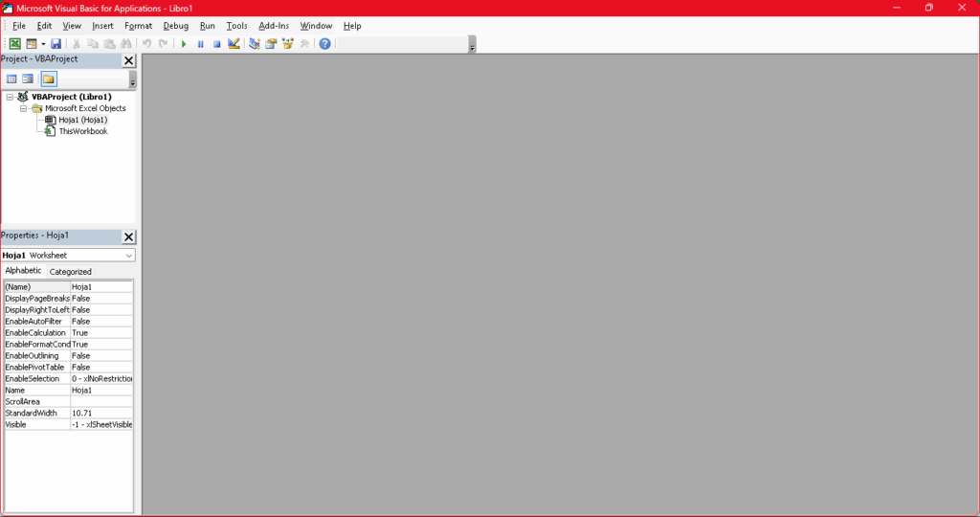Open Properties Window toolbar icon
This screenshot has width=980, height=517.
click(271, 44)
